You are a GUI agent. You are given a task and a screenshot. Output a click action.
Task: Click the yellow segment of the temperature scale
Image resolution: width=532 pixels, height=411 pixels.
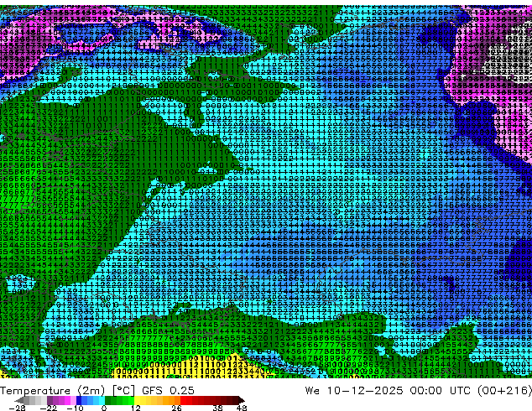[x=137, y=400]
